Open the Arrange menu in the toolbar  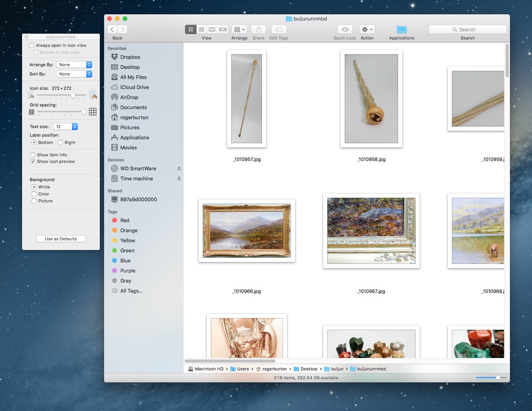[239, 29]
